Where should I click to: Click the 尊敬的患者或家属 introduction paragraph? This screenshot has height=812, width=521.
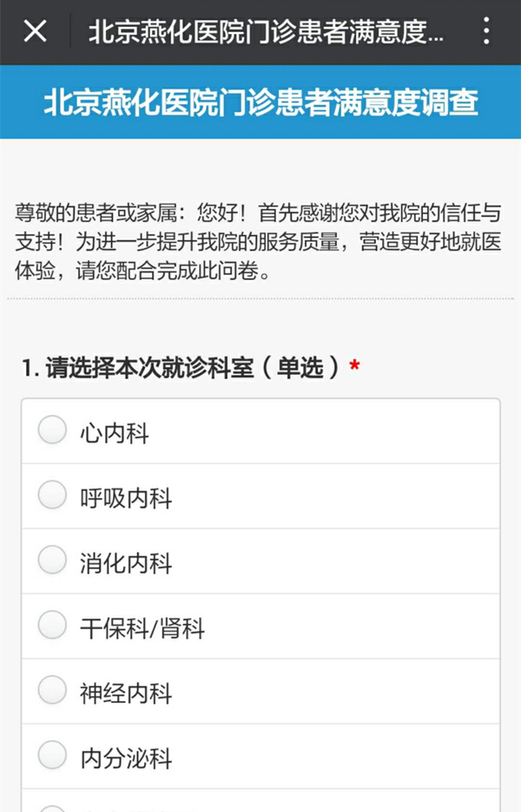(x=258, y=242)
